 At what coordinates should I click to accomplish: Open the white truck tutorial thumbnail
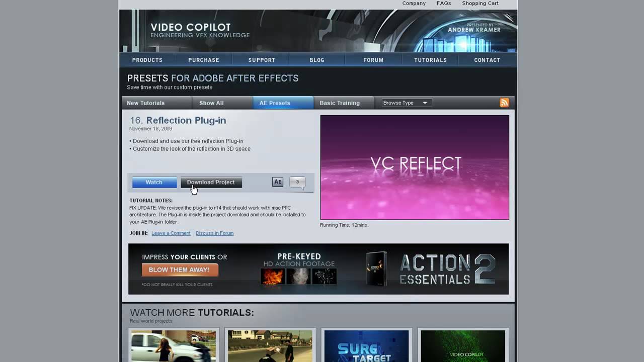coord(174,346)
